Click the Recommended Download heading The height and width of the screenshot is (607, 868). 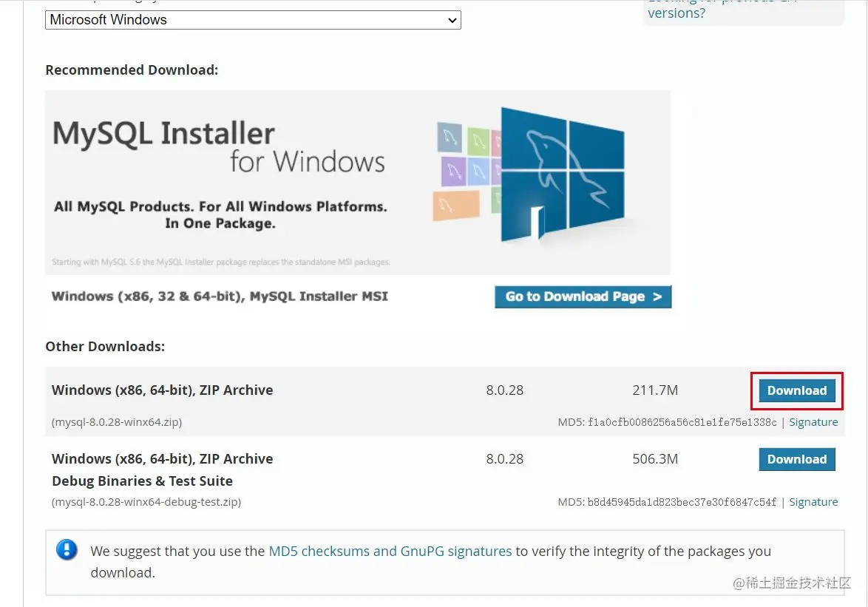pyautogui.click(x=132, y=69)
